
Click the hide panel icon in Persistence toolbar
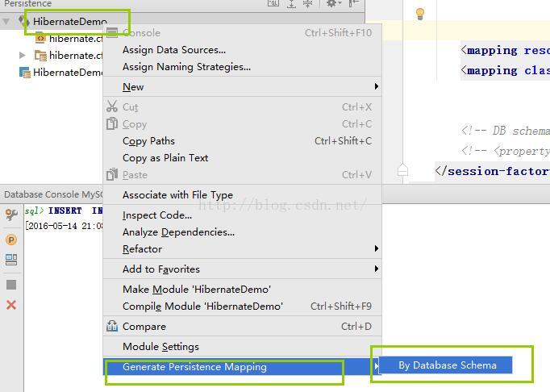click(x=353, y=3)
